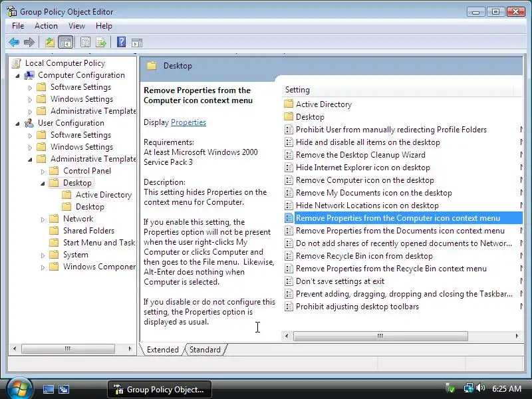532x399 pixels.
Task: Click the right scroll arrow of tree pane
Action: coord(130,348)
